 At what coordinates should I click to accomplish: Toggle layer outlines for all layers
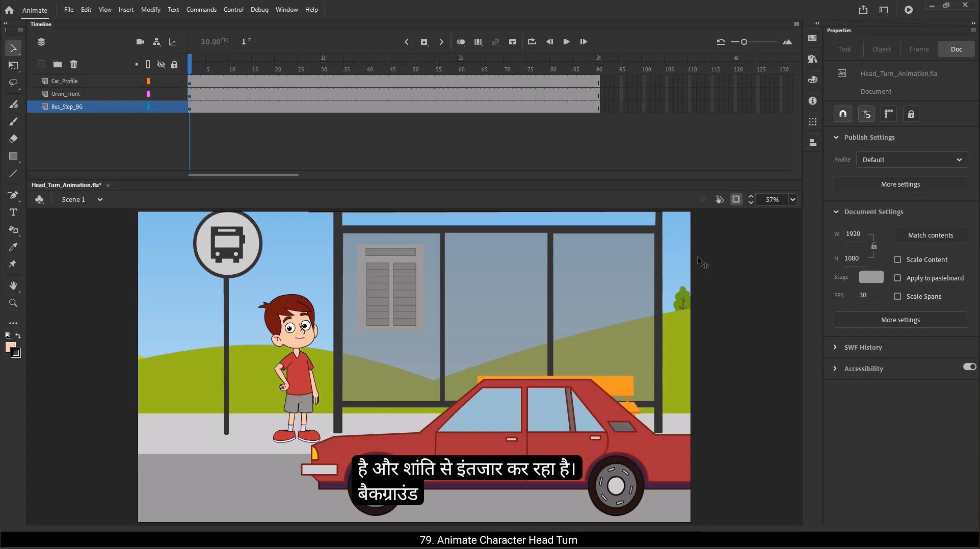point(148,64)
